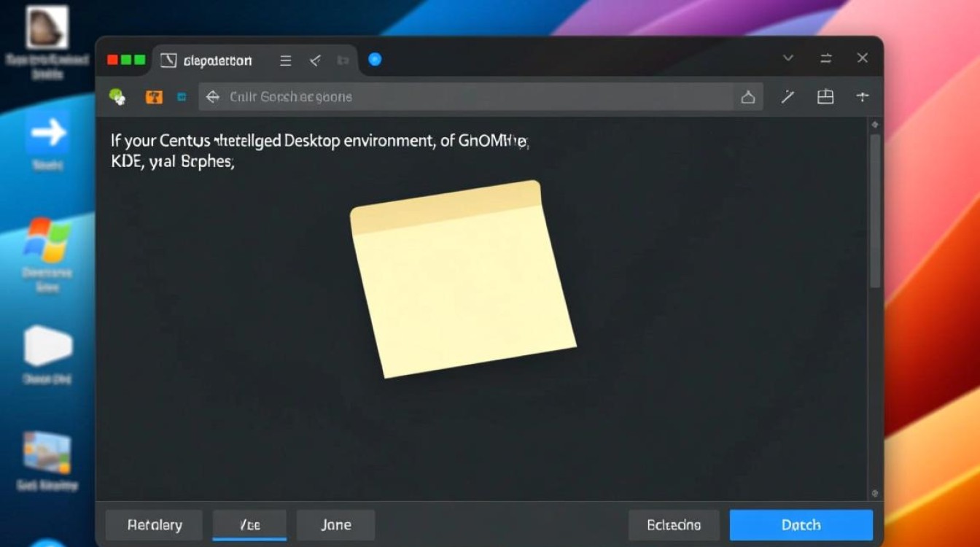Click the vertical scrollbar thumb on right
The height and width of the screenshot is (547, 980).
875,210
